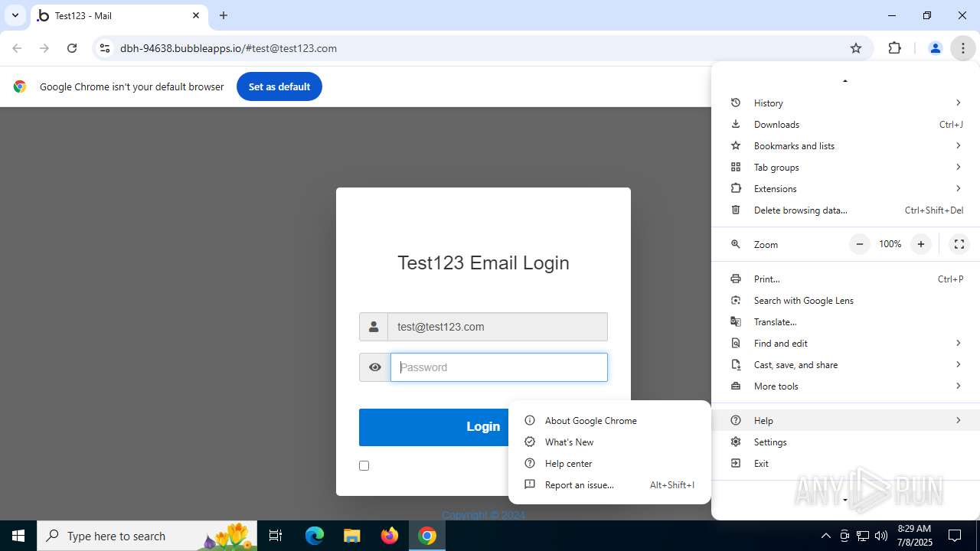
Task: Open What's New in Help submenu
Action: [609, 442]
